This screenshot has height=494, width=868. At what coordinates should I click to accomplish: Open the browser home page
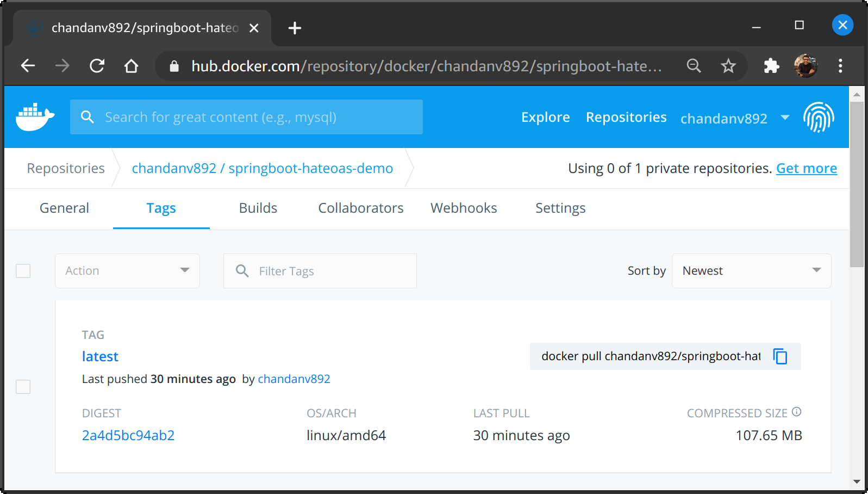(x=131, y=66)
